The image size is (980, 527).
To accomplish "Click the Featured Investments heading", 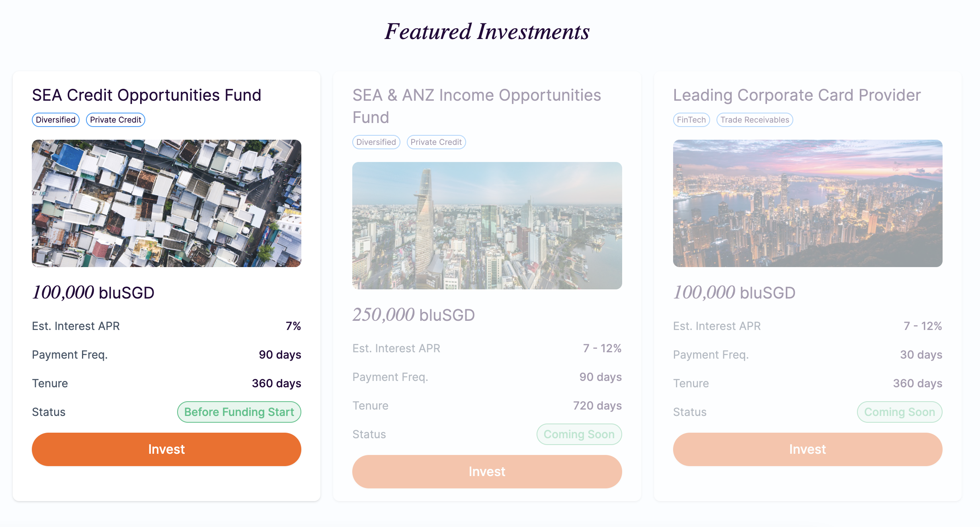I will click(x=487, y=31).
